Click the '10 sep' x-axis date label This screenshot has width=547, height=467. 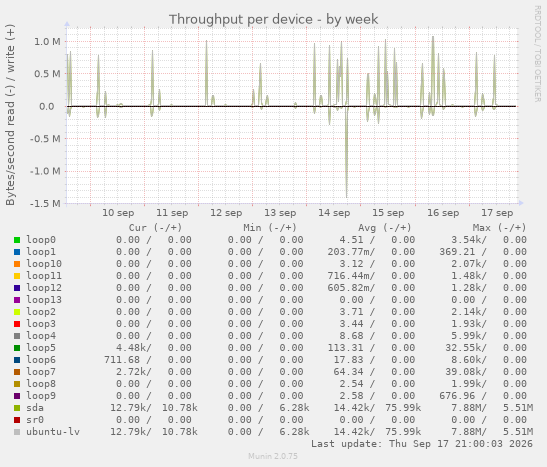(x=118, y=213)
